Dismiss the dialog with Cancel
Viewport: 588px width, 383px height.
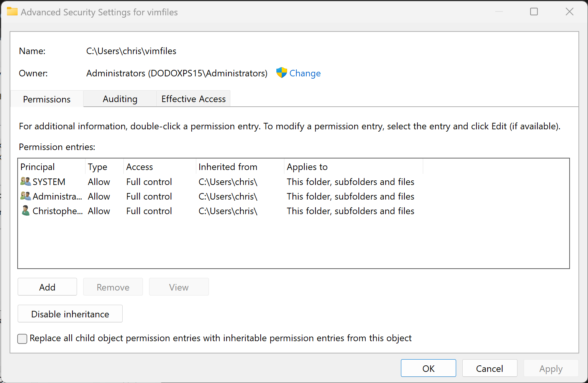tap(489, 368)
